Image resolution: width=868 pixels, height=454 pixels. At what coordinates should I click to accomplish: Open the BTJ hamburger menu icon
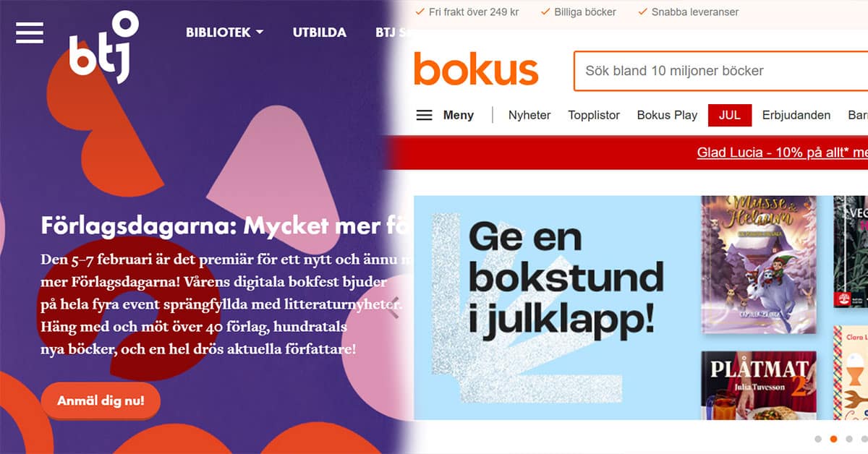coord(30,33)
